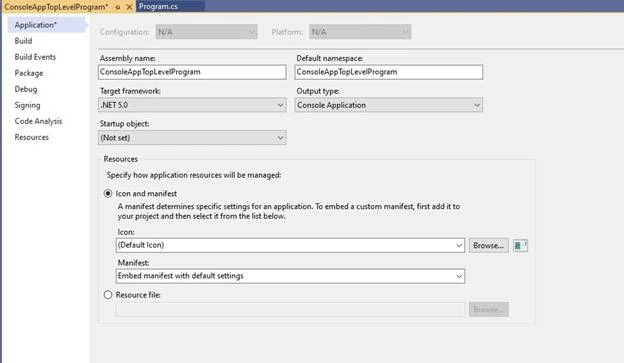Image resolution: width=624 pixels, height=363 pixels.
Task: Click the 'A manifest determines specific settings' description
Action: click(289, 211)
